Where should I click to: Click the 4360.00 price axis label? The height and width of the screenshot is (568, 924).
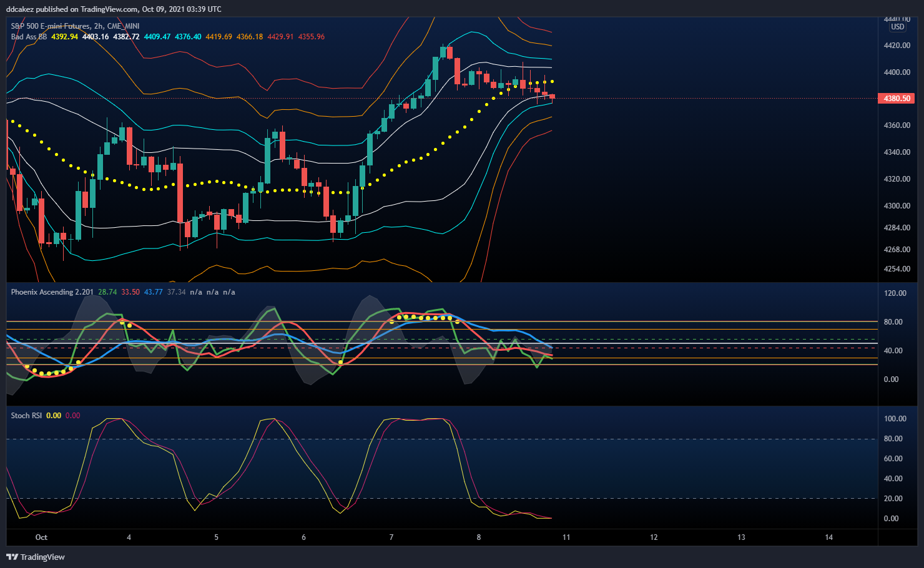[x=897, y=125]
